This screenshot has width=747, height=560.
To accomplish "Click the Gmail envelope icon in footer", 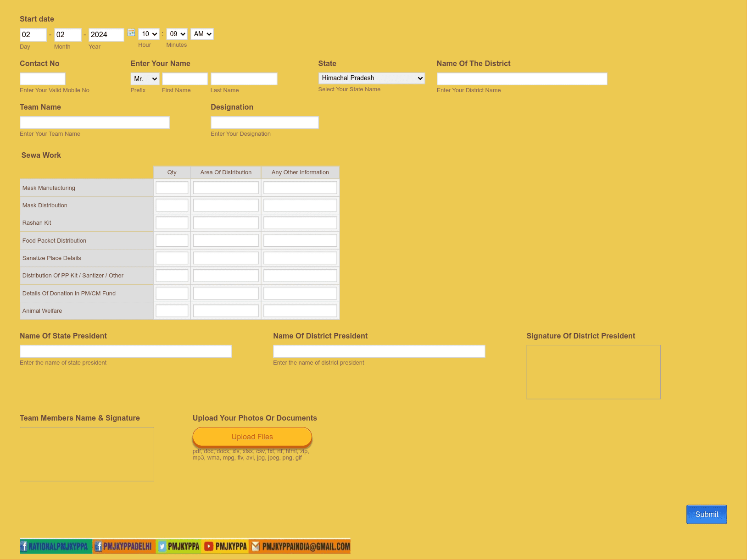I will [x=256, y=546].
